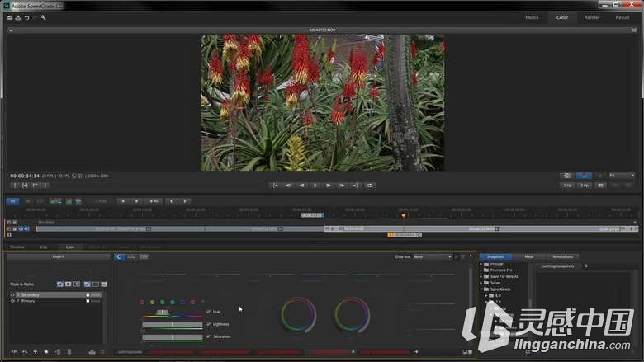Open the Gray-out dropdown
Screen dimensions: 644x362
pyautogui.click(x=432, y=256)
